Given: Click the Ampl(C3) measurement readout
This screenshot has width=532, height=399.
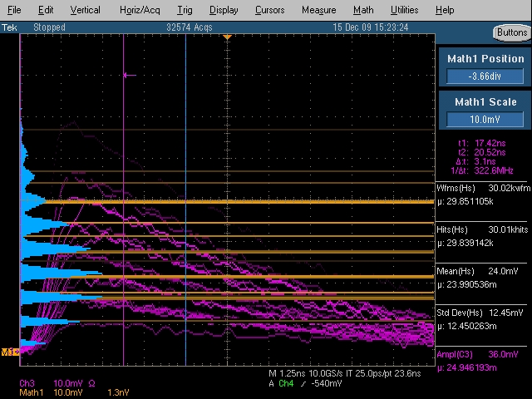Looking at the screenshot, I should point(478,361).
